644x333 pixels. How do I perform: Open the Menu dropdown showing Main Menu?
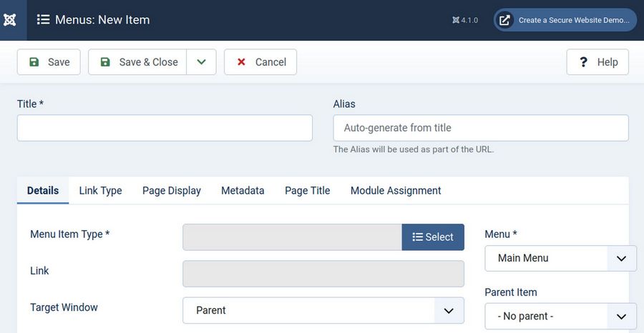560,258
